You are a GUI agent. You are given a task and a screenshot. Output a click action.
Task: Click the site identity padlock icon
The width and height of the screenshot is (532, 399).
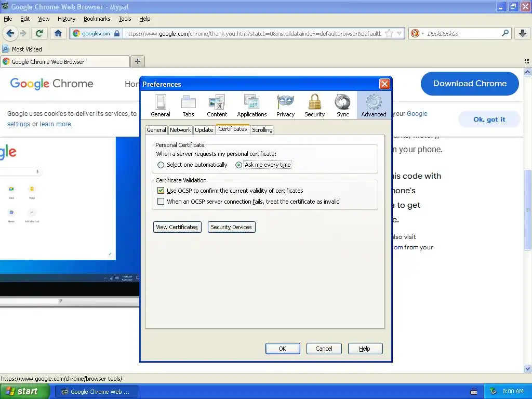tap(117, 33)
